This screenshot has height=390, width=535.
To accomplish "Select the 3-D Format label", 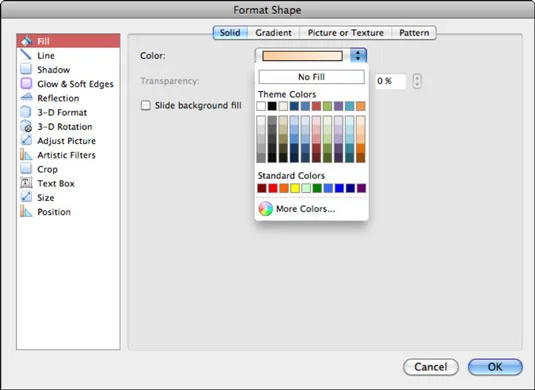I will pos(62,112).
